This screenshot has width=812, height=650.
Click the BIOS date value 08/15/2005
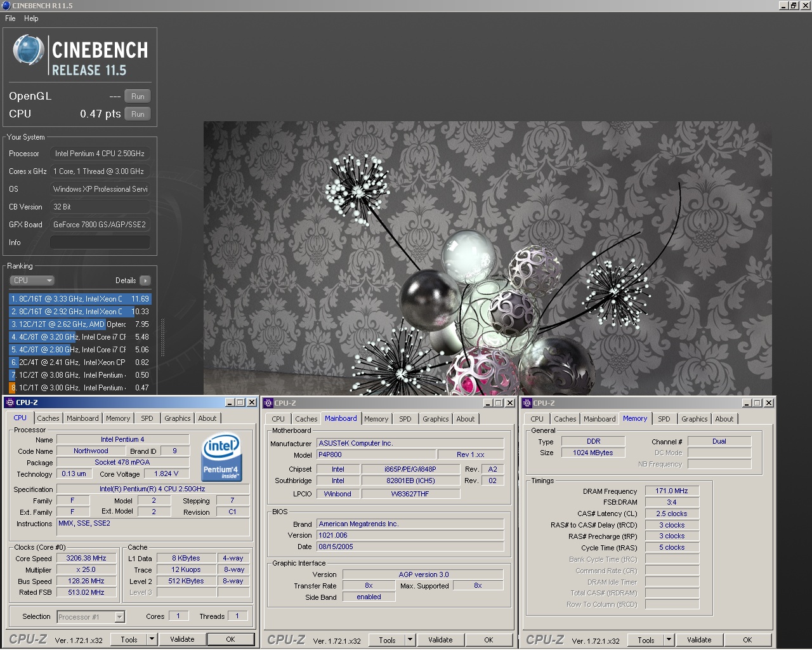pos(410,547)
